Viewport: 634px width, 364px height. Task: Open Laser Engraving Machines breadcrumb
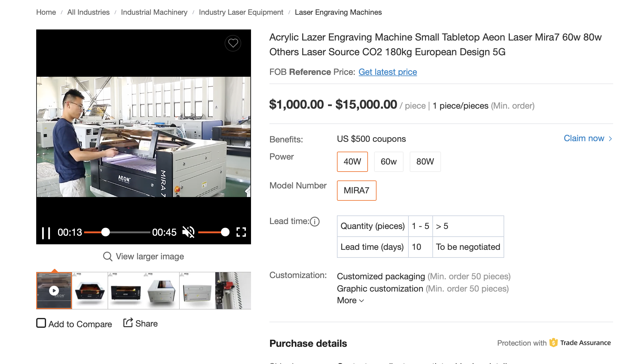338,12
